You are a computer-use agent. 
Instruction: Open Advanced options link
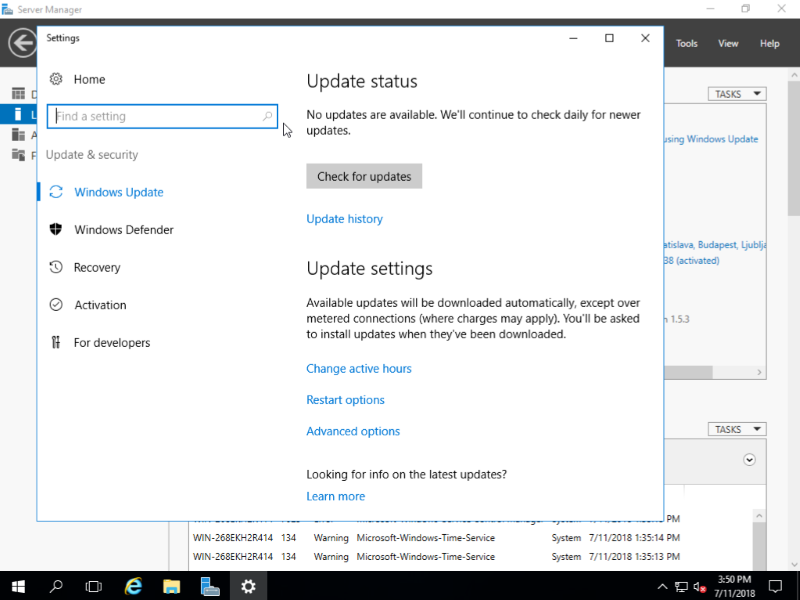coord(353,431)
